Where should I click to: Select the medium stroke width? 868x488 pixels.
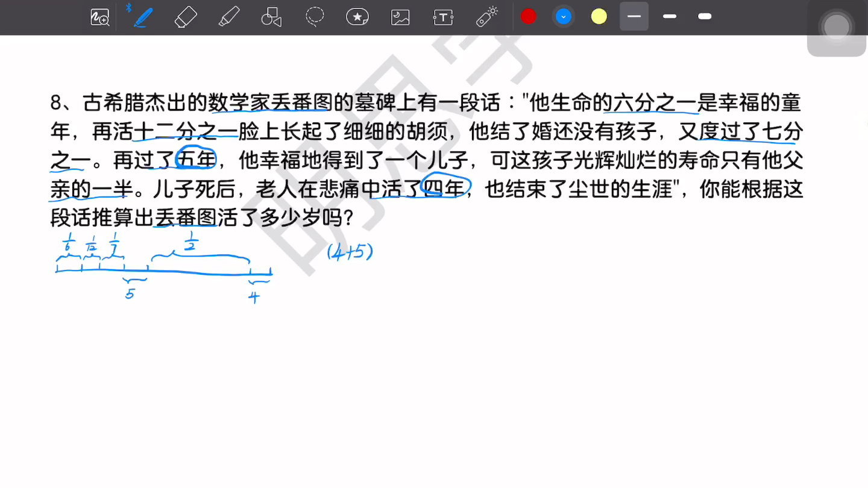(x=670, y=16)
